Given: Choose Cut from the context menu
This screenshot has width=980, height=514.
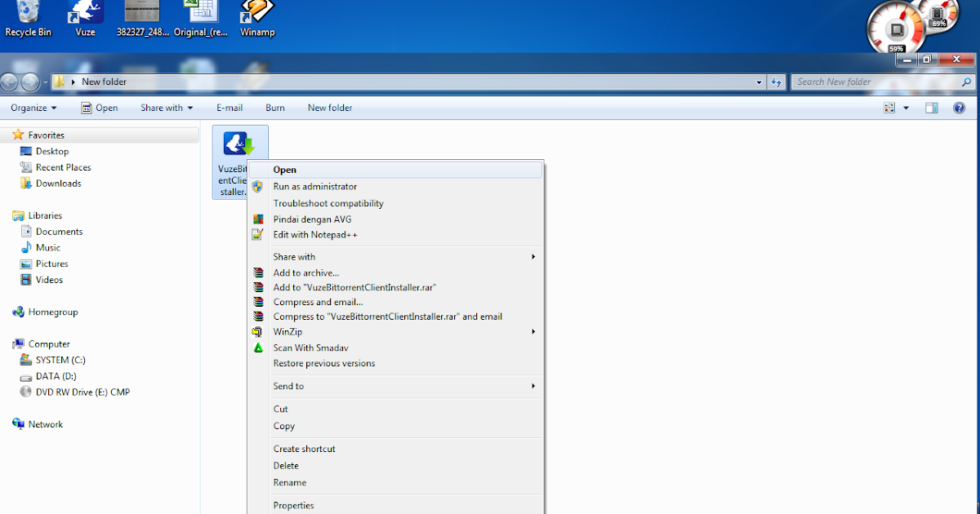Looking at the screenshot, I should point(395,409).
